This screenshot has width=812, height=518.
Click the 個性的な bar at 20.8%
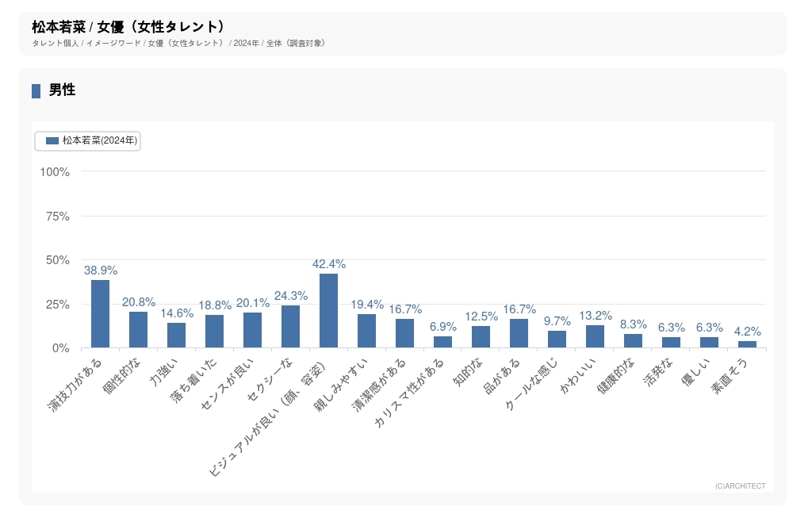(x=139, y=330)
